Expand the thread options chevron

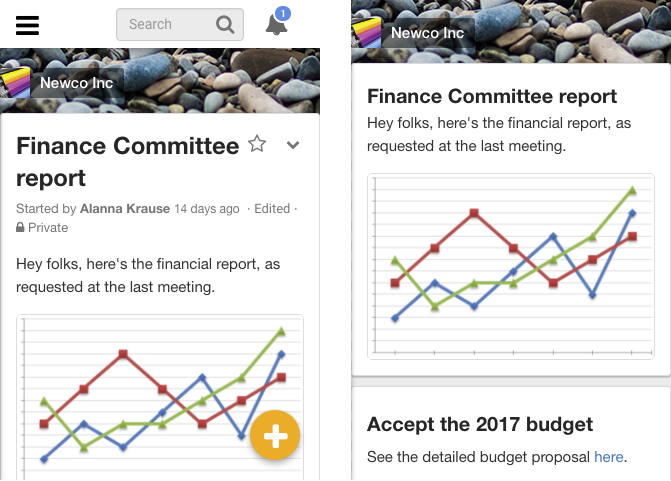(293, 145)
